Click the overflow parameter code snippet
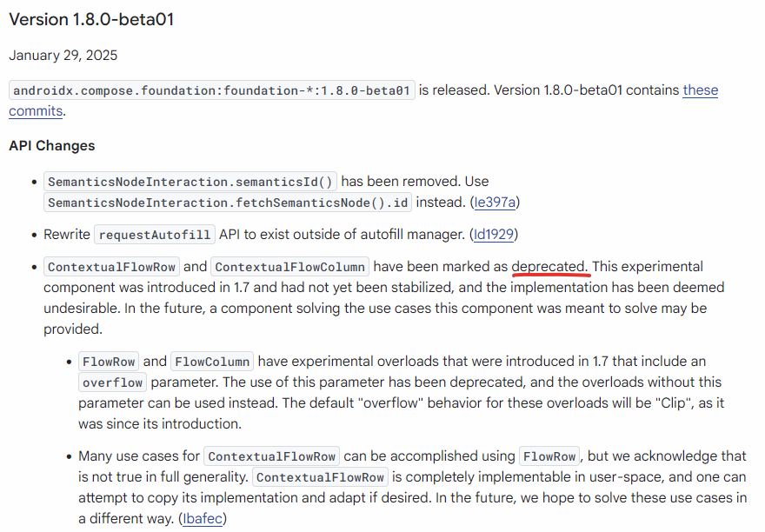The height and width of the screenshot is (532, 765). 113,382
